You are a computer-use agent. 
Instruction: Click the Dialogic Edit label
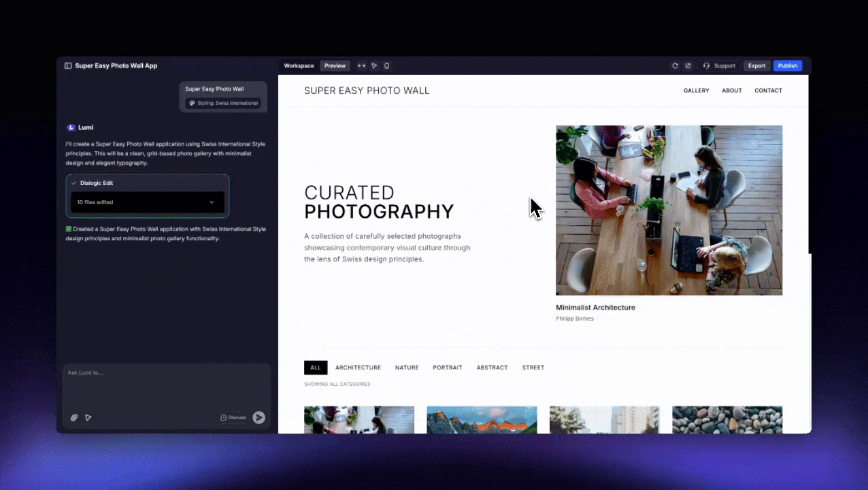(97, 183)
